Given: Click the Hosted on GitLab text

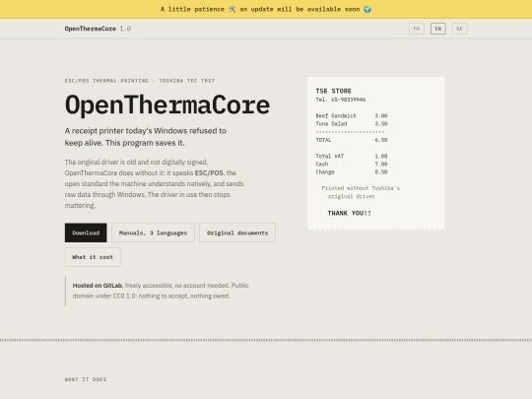Looking at the screenshot, I should tap(97, 286).
